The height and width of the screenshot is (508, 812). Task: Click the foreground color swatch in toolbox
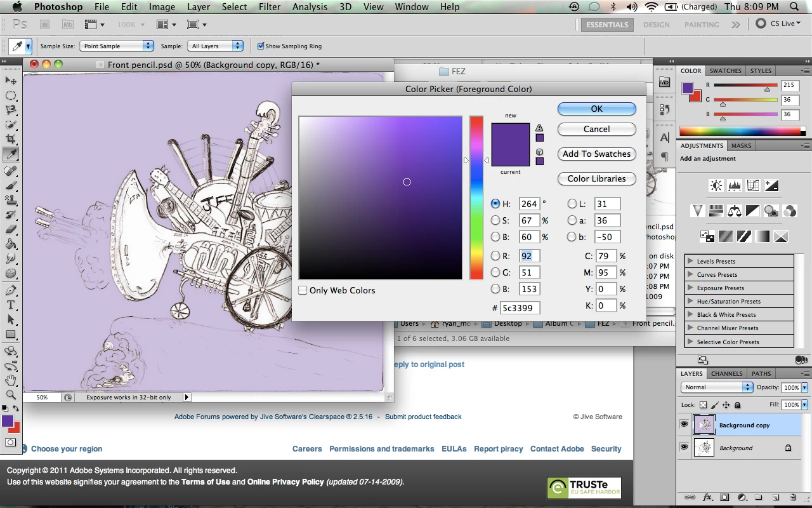[x=8, y=420]
